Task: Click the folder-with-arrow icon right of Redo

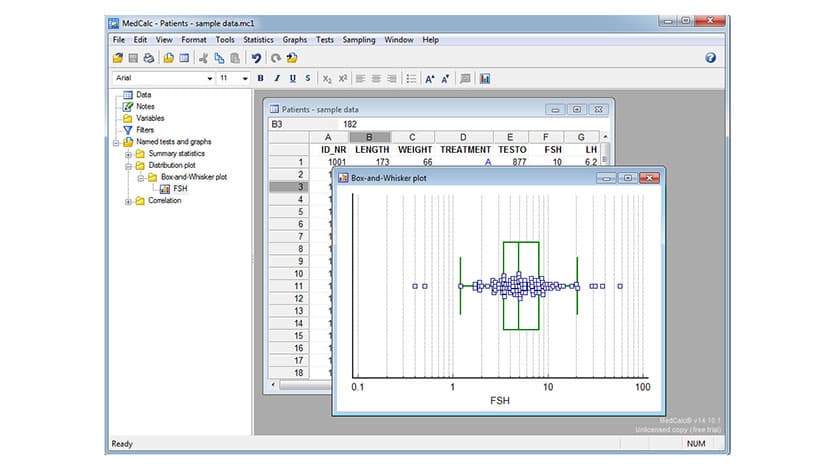Action: 292,58
